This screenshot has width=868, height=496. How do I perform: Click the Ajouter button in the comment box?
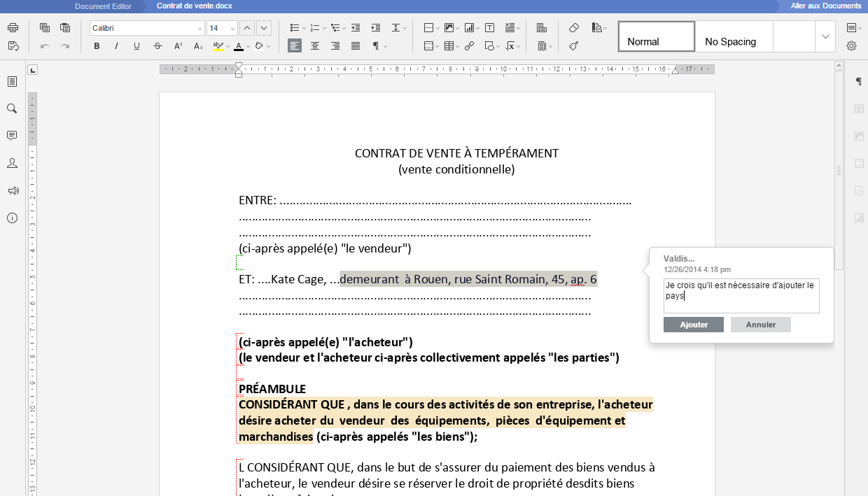[694, 325]
